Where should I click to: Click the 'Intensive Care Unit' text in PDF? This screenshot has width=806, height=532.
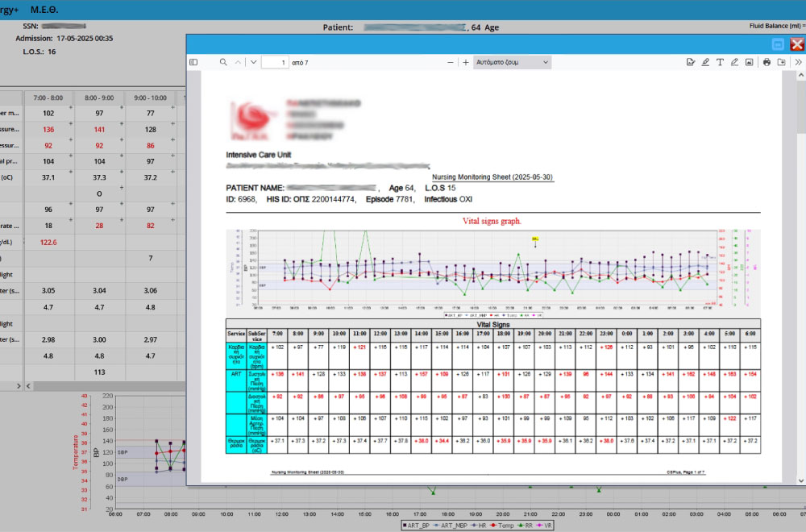pos(259,155)
